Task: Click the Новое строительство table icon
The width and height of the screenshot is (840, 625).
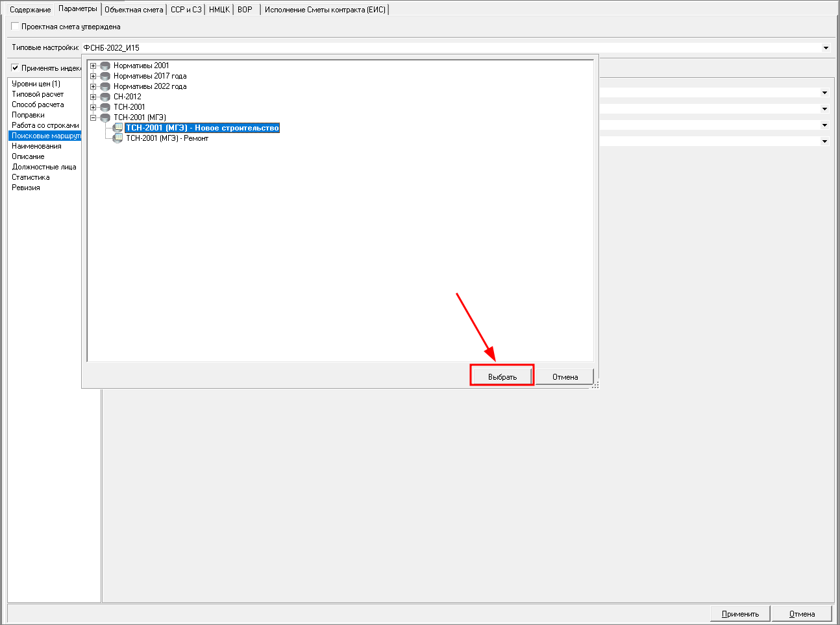Action: pos(117,128)
